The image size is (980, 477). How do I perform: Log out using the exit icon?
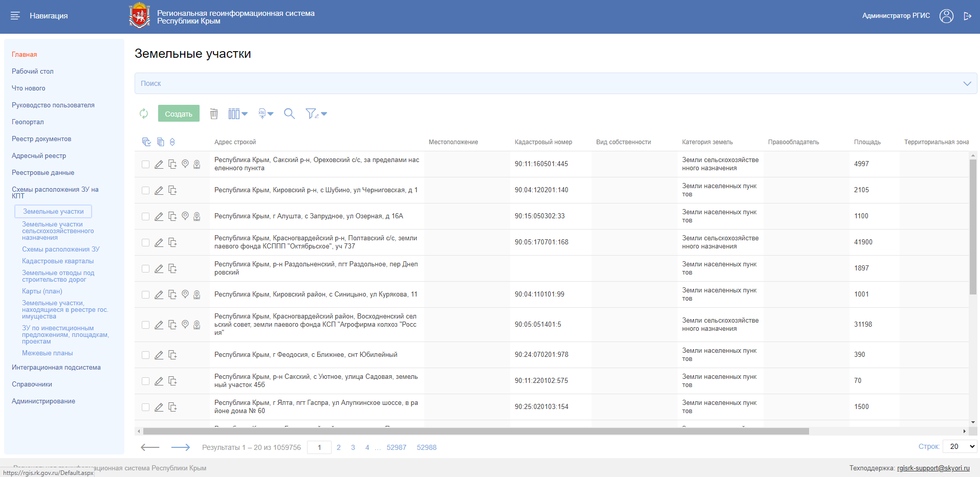[x=967, y=16]
